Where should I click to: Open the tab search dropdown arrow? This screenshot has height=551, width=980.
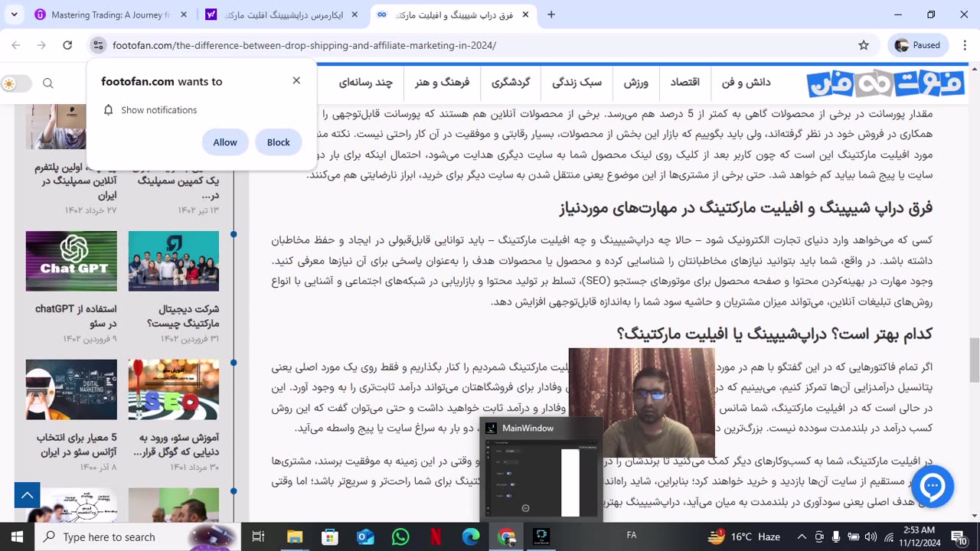click(15, 15)
